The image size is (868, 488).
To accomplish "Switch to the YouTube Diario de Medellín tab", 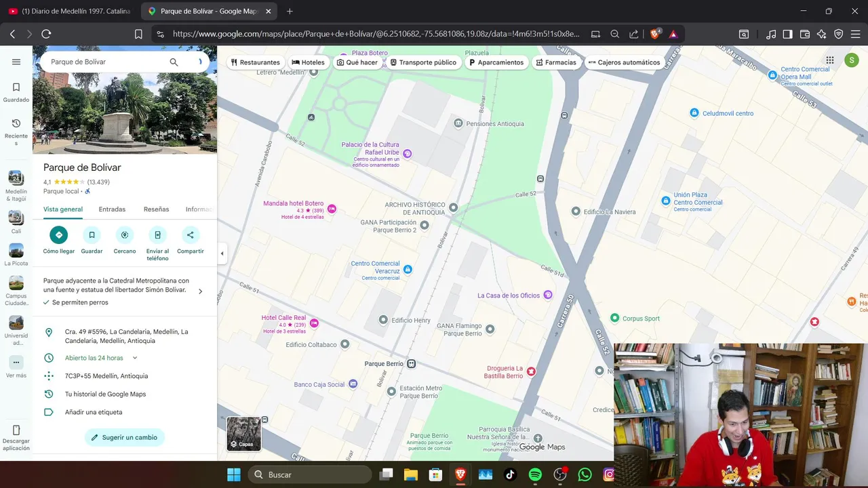I will point(68,12).
